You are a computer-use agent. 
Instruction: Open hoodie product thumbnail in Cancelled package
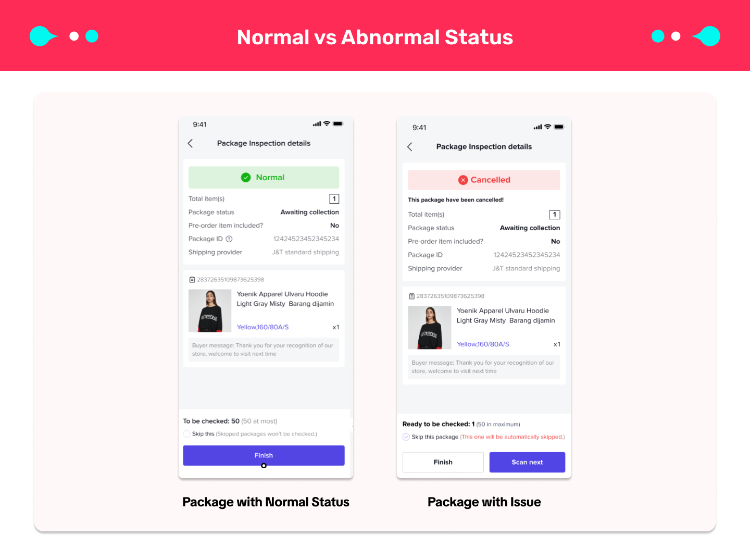pos(430,328)
